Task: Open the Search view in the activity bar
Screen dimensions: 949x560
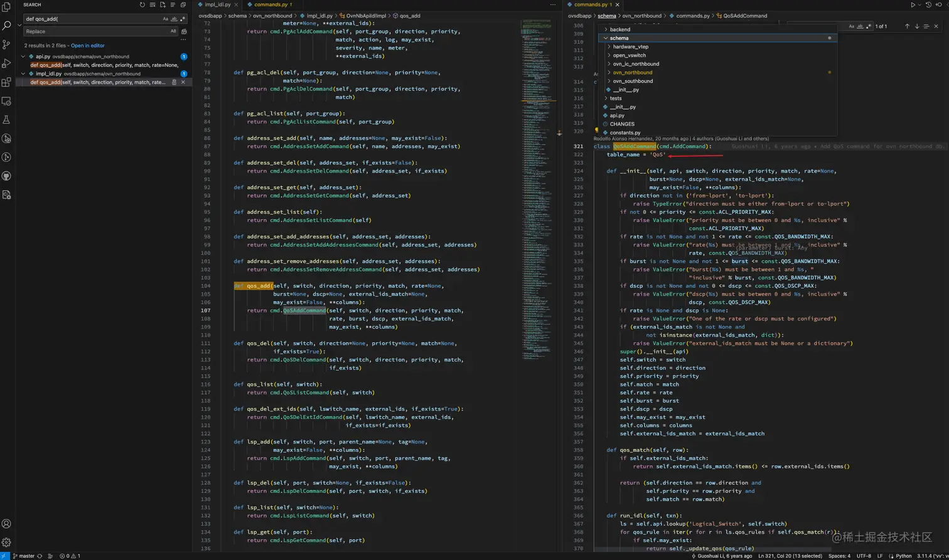Action: pos(7,26)
